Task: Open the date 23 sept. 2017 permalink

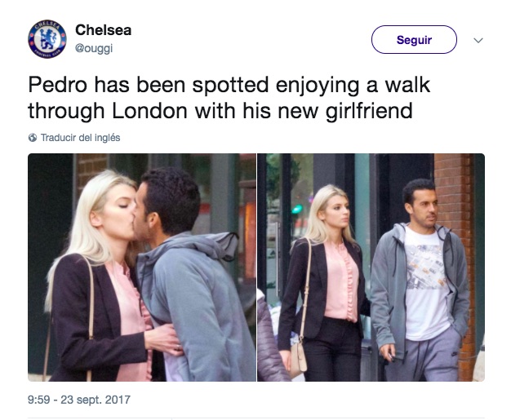Action: (x=96, y=400)
